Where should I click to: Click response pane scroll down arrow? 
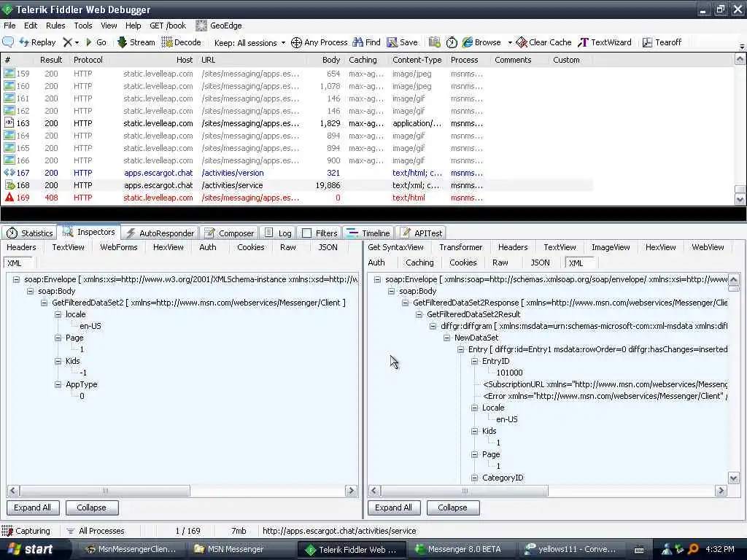[x=734, y=478]
